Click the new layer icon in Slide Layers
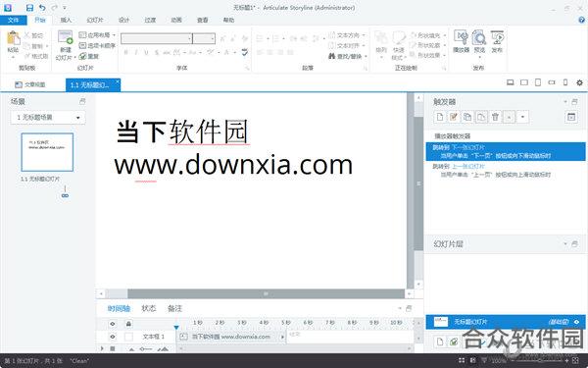This screenshot has width=588, height=368. [x=440, y=342]
